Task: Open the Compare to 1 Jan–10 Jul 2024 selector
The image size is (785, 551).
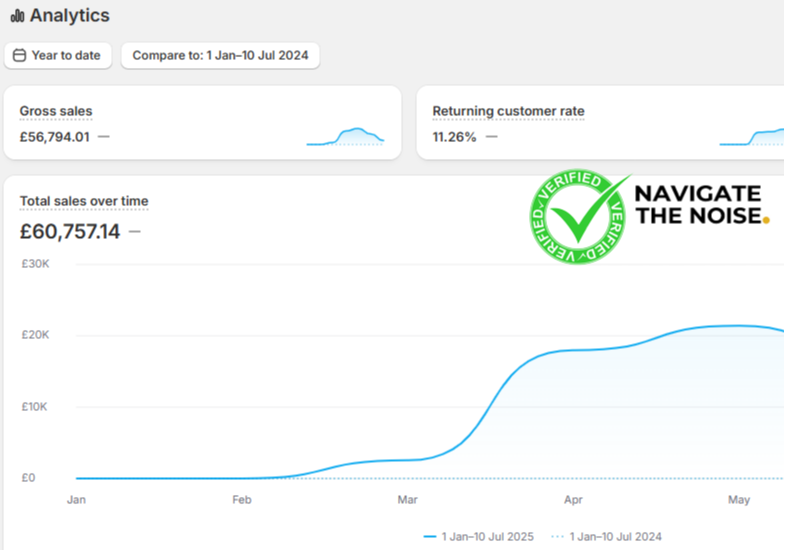Action: point(220,56)
